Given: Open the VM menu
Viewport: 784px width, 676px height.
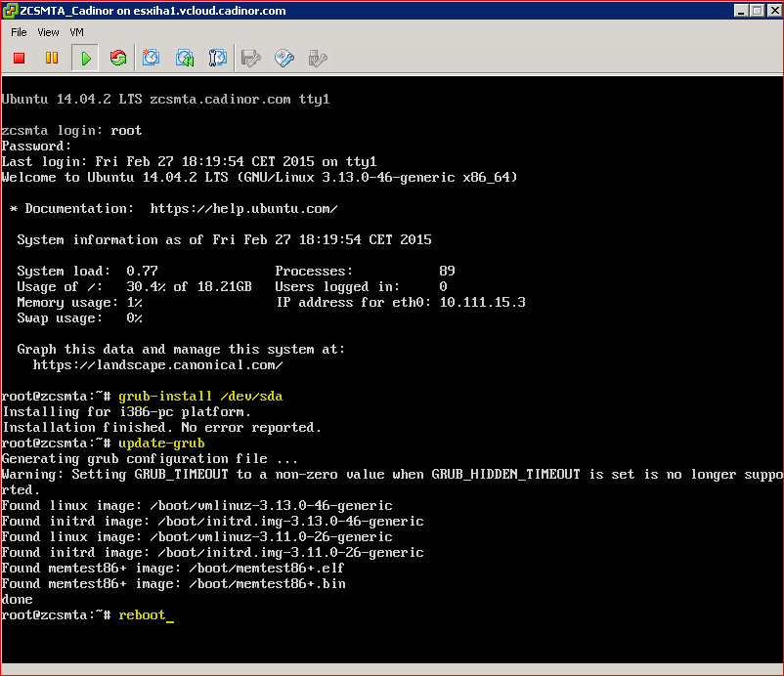Looking at the screenshot, I should coord(76,32).
